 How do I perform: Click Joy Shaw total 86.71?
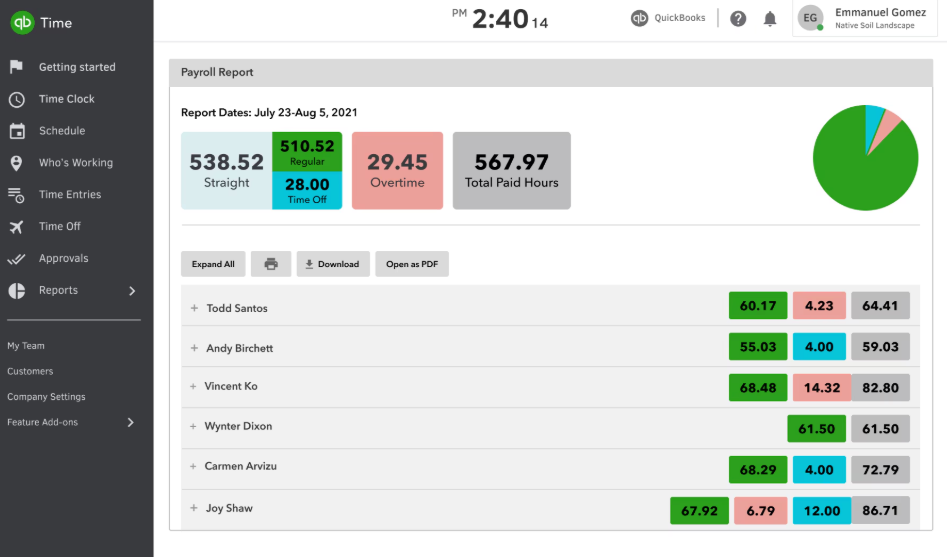881,511
